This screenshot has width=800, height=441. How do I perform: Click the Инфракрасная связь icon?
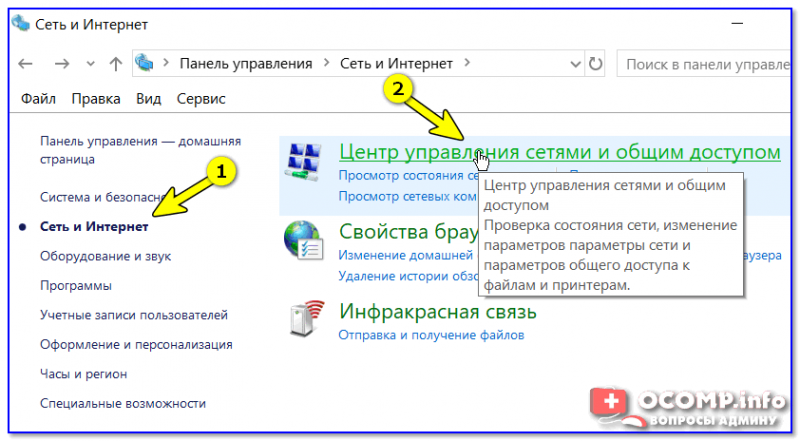[307, 319]
